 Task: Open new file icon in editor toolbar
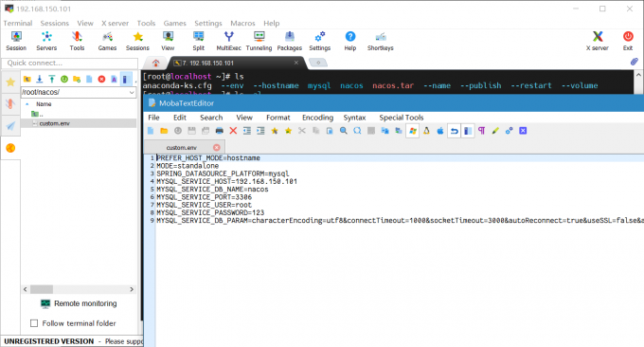[x=151, y=131]
